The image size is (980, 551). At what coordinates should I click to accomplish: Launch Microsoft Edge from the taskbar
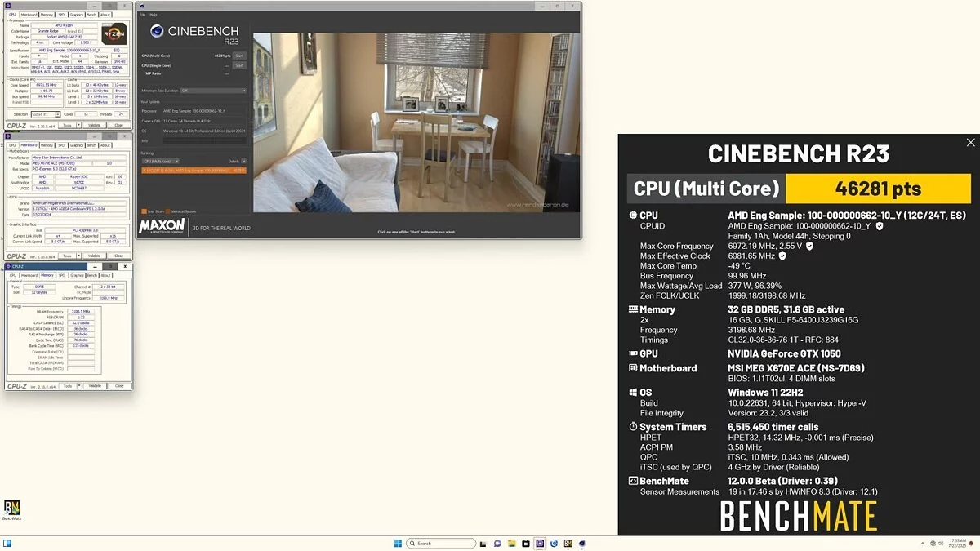click(x=554, y=544)
